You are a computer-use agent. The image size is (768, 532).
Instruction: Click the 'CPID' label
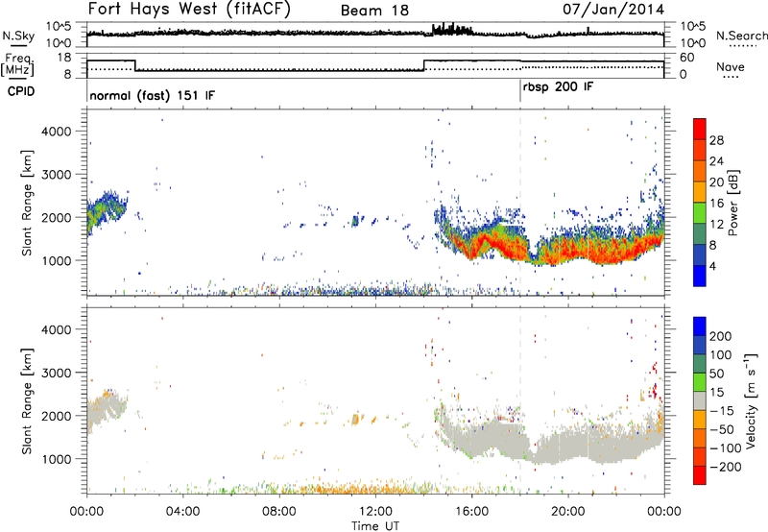click(21, 91)
